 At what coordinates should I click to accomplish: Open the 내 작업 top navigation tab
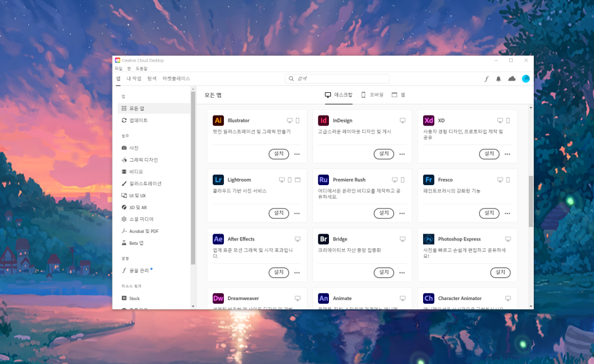(133, 79)
